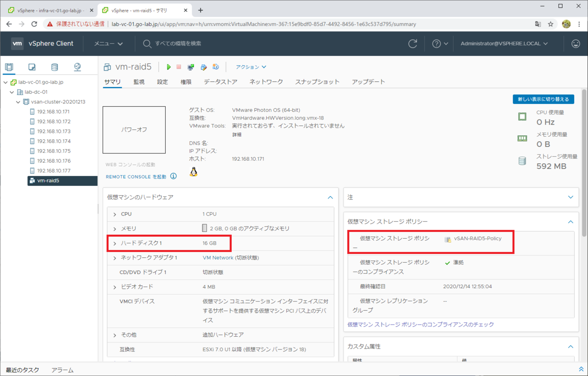Screen dimensions: 588x376
Task: Switch to the データストア tab
Action: click(220, 82)
